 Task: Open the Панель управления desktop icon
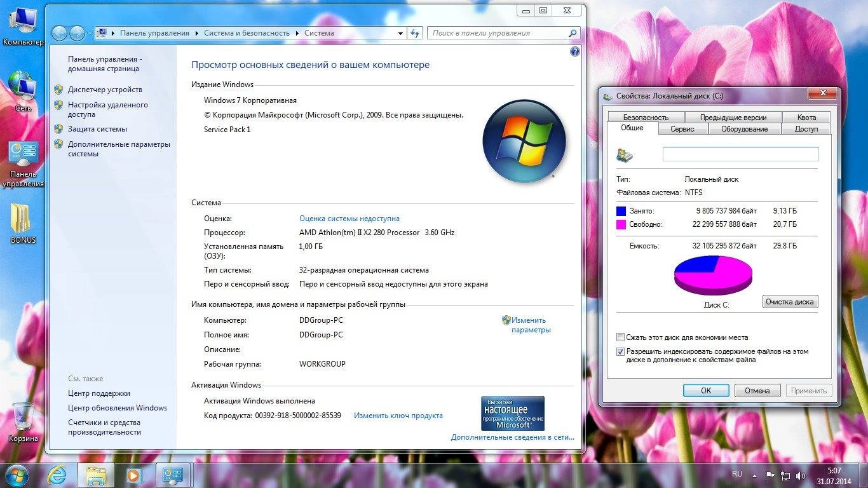click(23, 164)
